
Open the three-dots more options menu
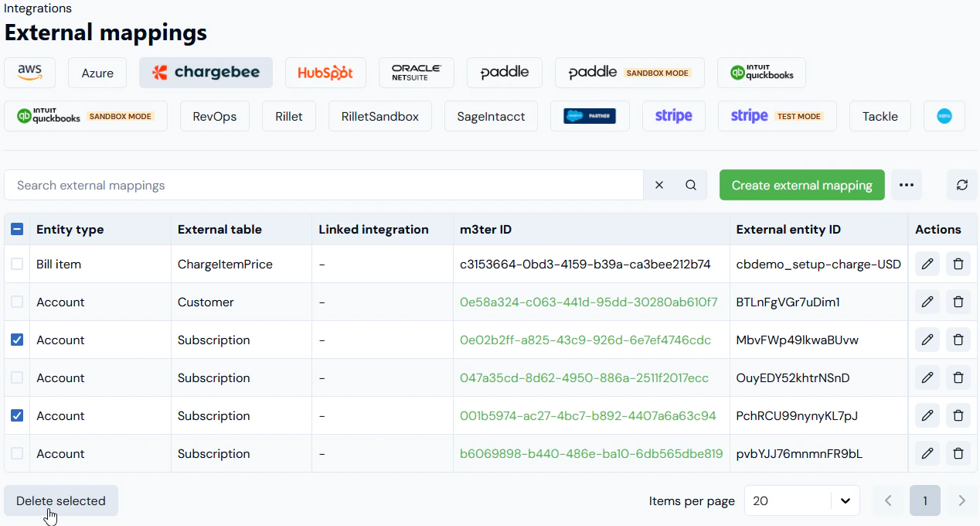[907, 186]
